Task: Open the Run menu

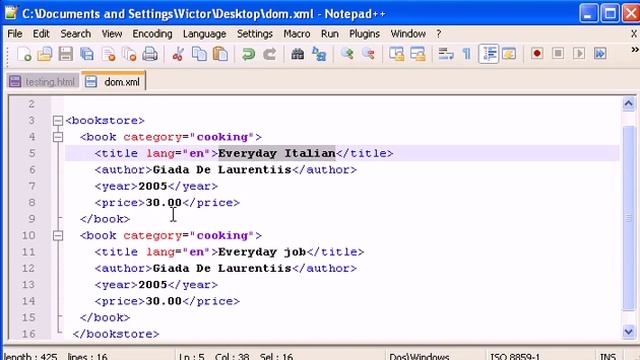Action: click(x=329, y=34)
